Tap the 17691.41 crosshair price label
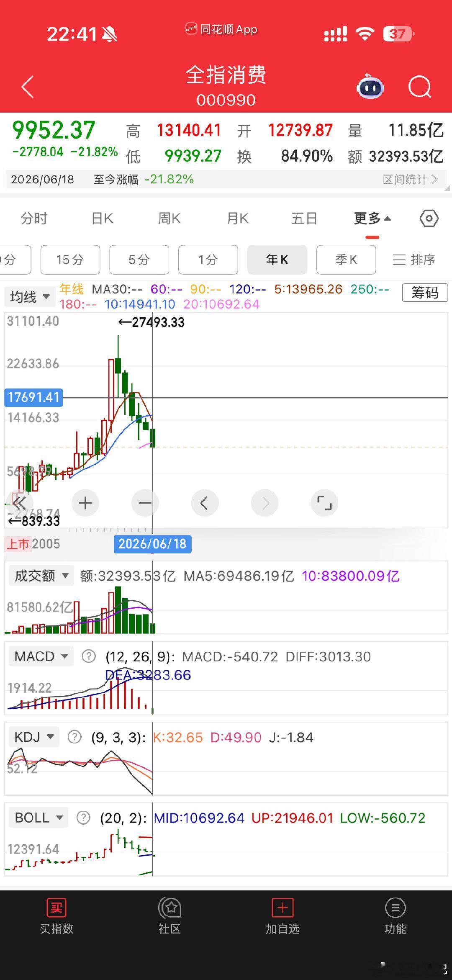The image size is (452, 980). coord(33,397)
